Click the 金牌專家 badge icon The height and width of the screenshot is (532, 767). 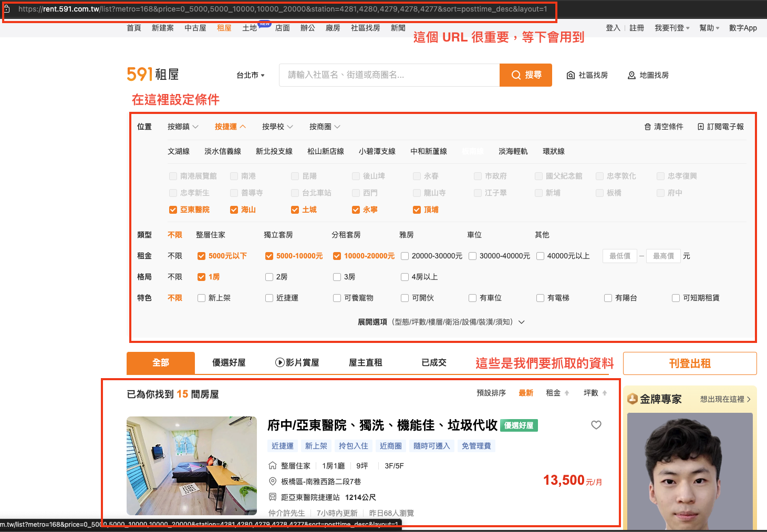633,399
